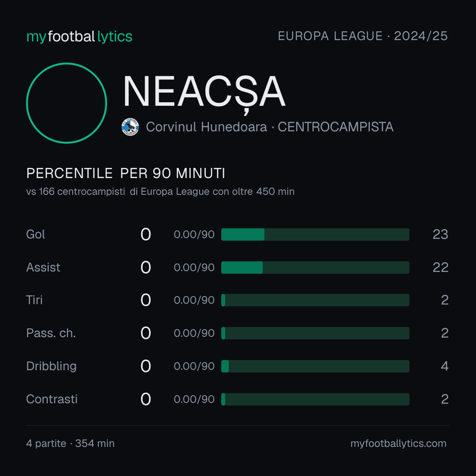Click the Assist percentile value 22
This screenshot has height=476, width=476.
point(440,268)
